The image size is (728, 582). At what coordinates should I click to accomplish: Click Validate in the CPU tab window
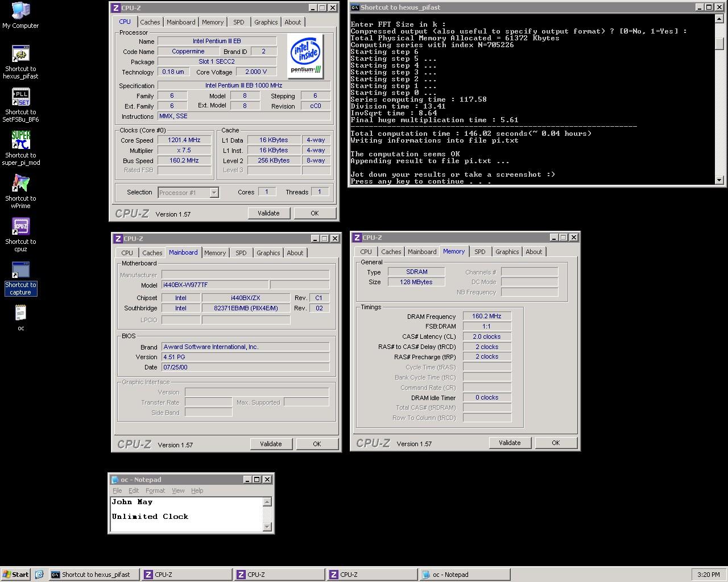point(268,213)
